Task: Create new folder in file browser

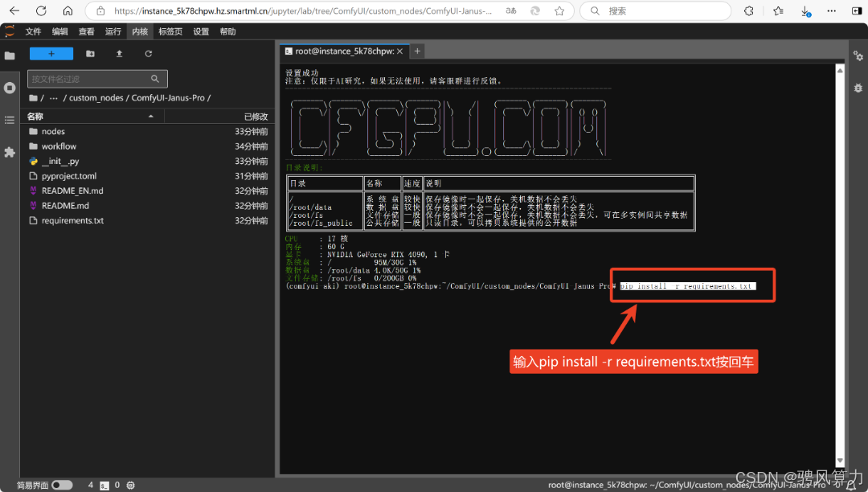Action: coord(90,54)
